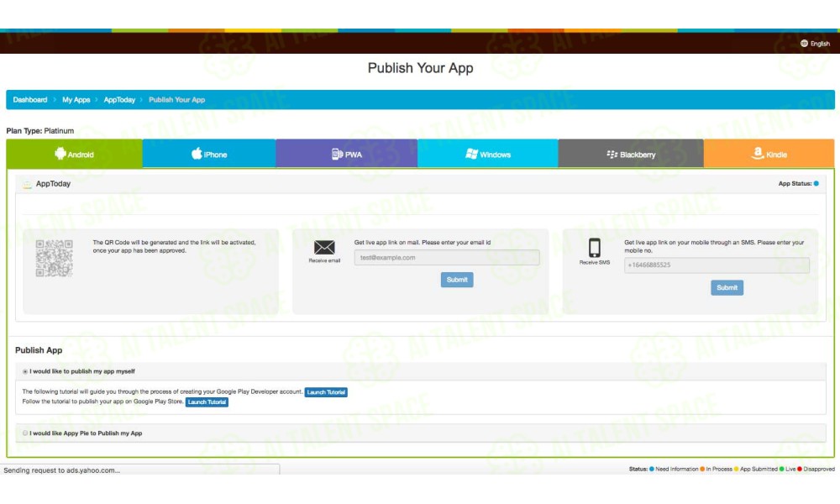
Task: Select Appy Pie to Publish my App
Action: point(25,433)
